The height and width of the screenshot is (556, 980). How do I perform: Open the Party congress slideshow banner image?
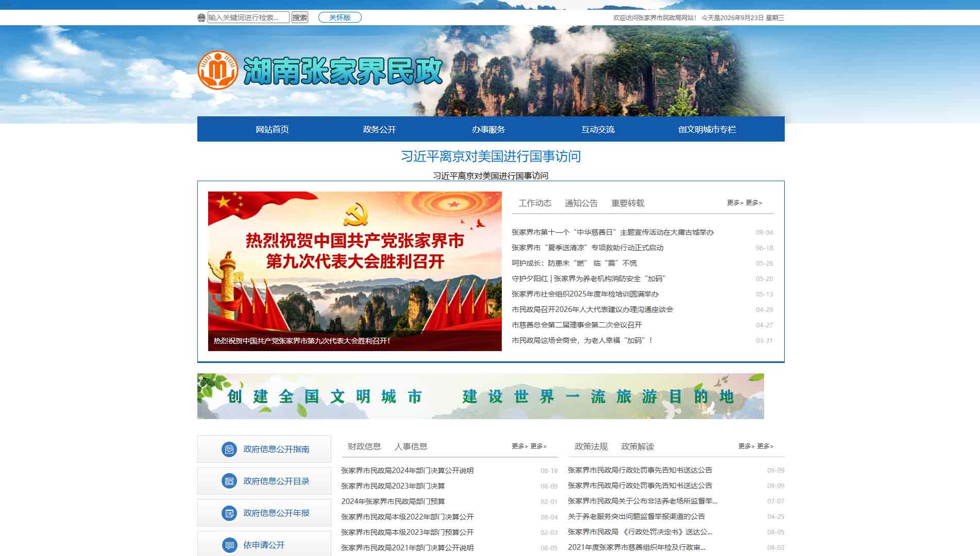click(355, 271)
